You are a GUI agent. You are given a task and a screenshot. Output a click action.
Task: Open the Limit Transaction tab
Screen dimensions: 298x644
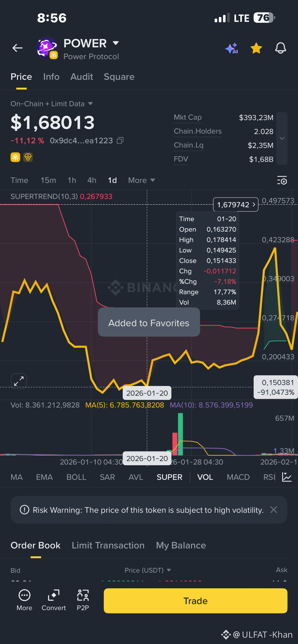tap(108, 545)
